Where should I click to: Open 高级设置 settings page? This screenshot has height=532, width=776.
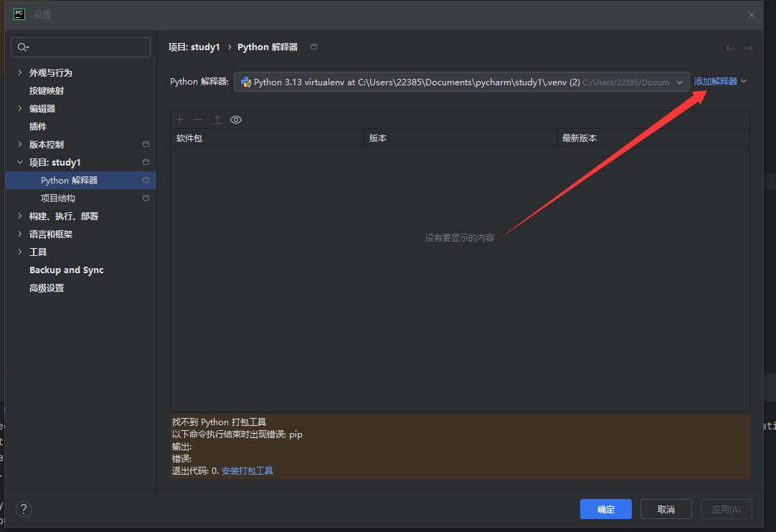coord(47,288)
